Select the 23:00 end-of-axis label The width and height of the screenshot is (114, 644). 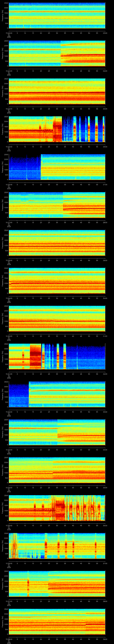click(x=105, y=33)
